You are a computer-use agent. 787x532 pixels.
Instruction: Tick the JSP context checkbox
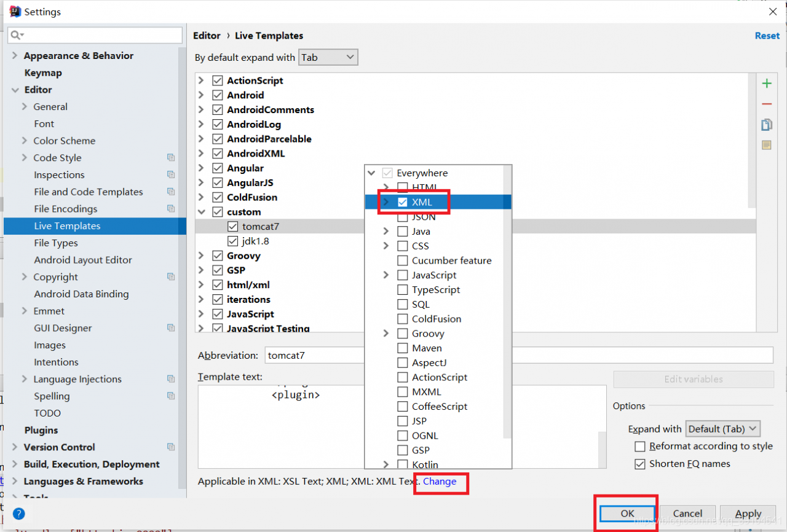click(x=403, y=421)
